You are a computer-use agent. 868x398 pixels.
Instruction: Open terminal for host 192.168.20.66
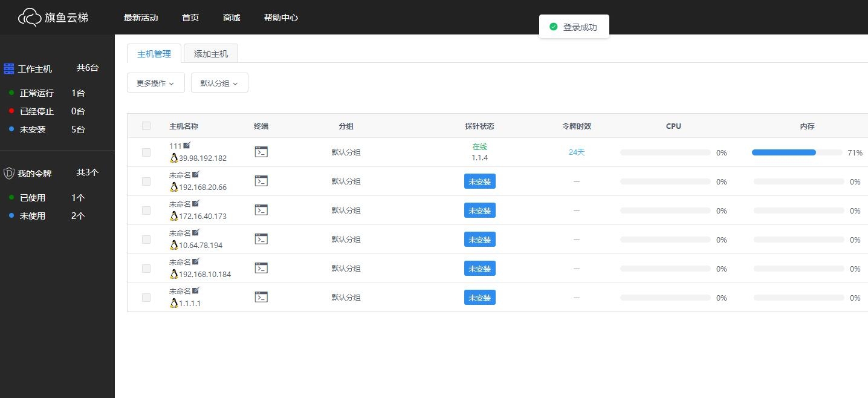[261, 181]
